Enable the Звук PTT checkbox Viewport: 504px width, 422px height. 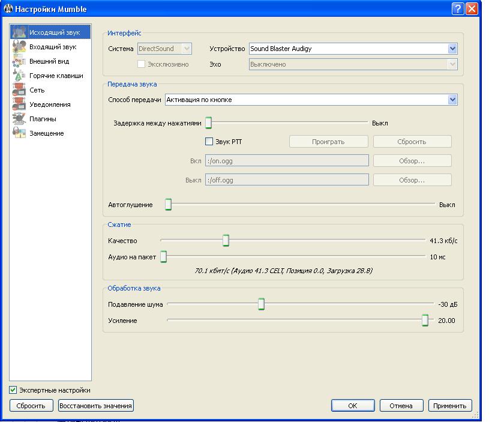(209, 142)
